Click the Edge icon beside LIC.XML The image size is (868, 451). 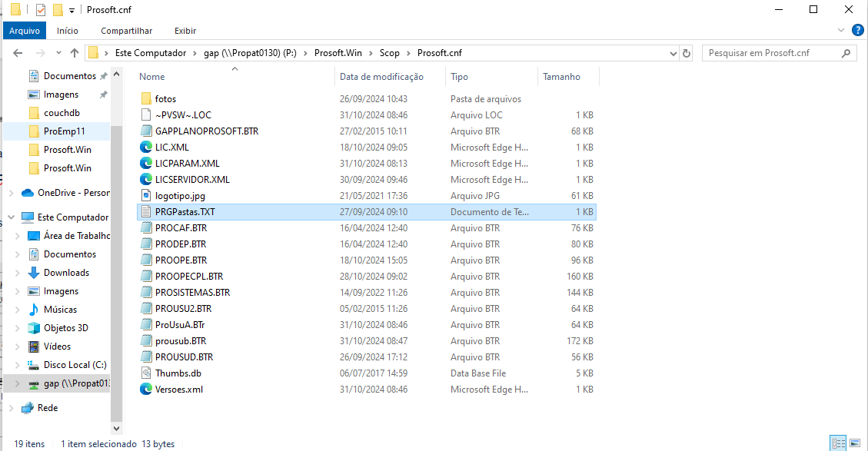click(x=146, y=148)
